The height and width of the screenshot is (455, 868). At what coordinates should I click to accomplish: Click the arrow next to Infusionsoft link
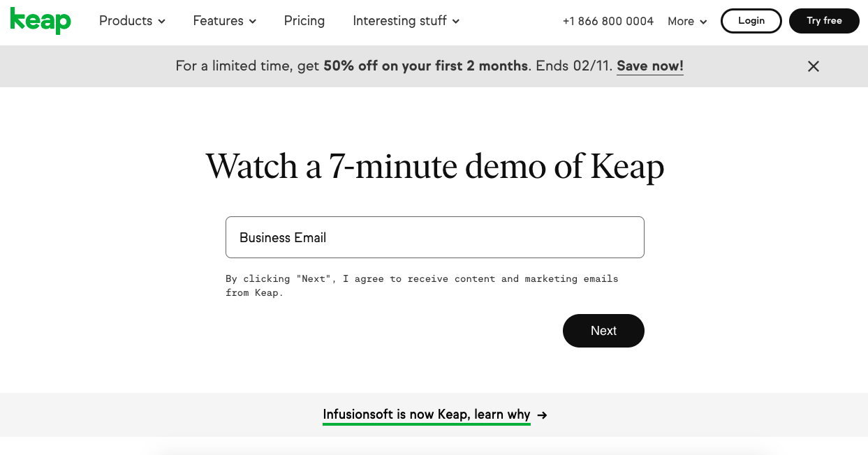[x=543, y=415]
